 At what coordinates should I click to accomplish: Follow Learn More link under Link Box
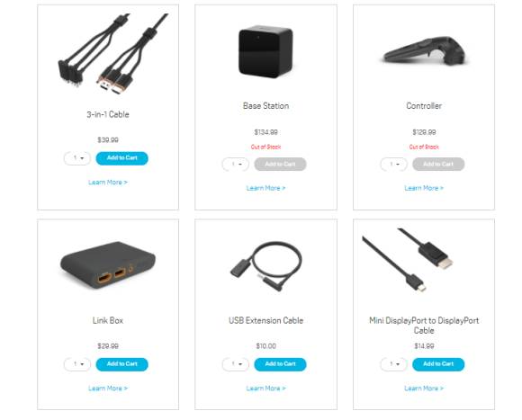[108, 389]
